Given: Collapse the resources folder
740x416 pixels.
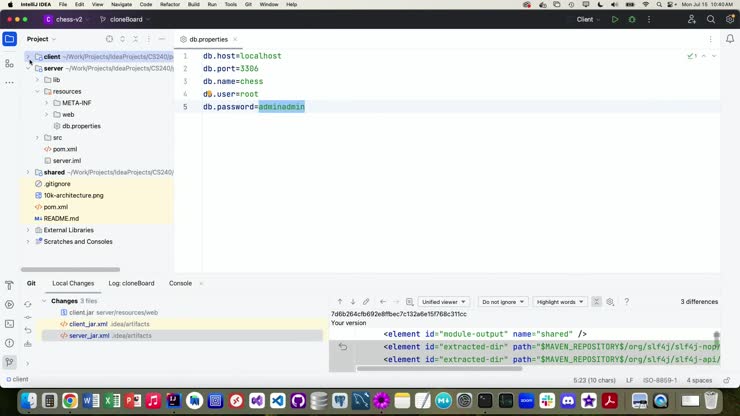Looking at the screenshot, I should tap(37, 92).
